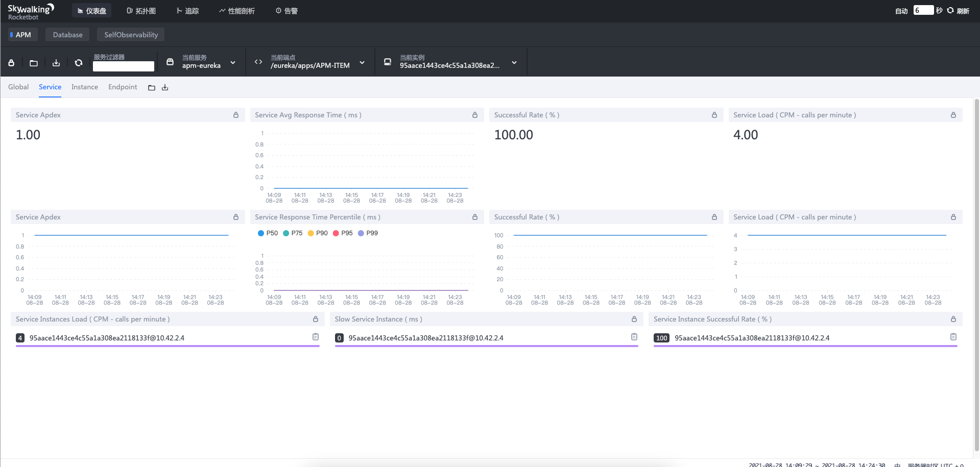Toggle the P95 legend series
This screenshot has height=467, width=980.
tap(343, 233)
